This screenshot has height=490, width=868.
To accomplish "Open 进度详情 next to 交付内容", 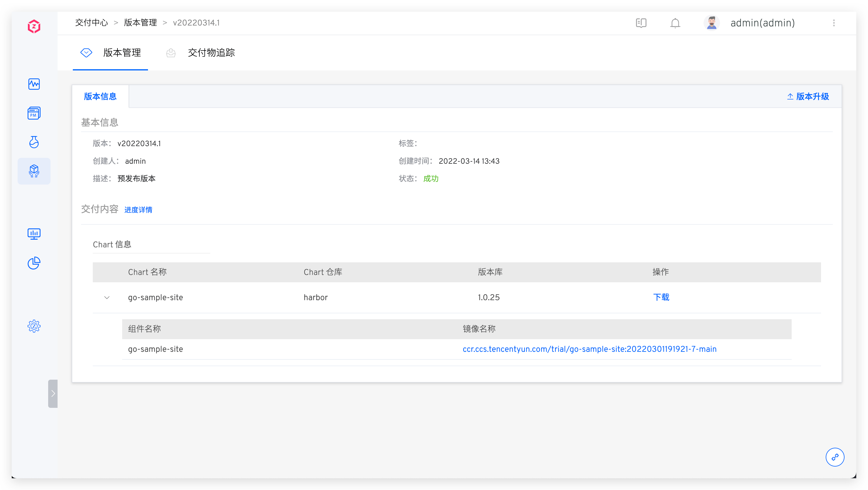I will [x=138, y=209].
